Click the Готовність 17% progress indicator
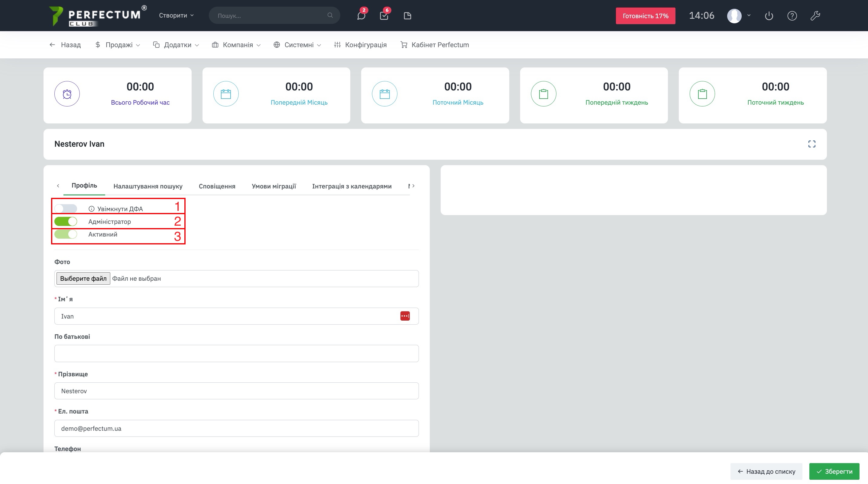The height and width of the screenshot is (484, 868). [x=645, y=16]
